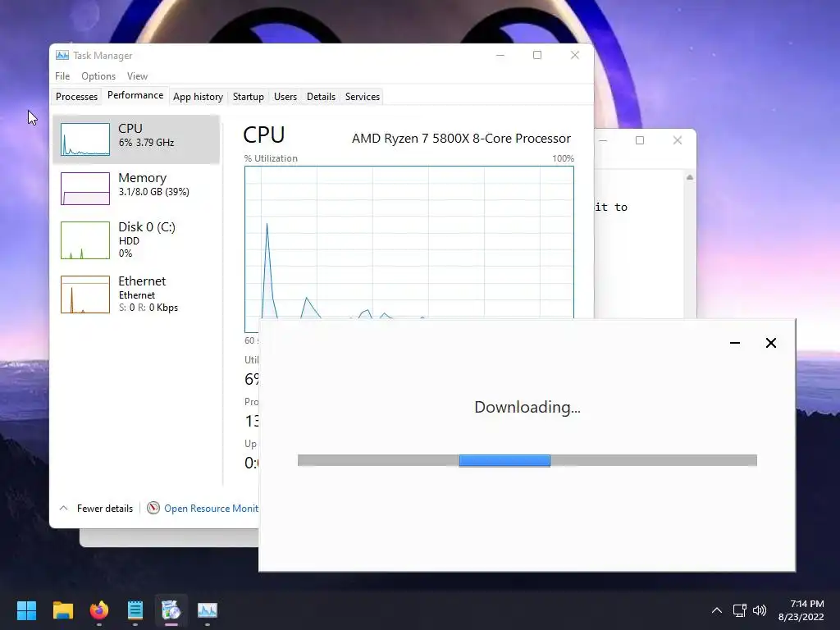Switch to the App history tab
Screen dimensions: 840x630
tap(198, 97)
